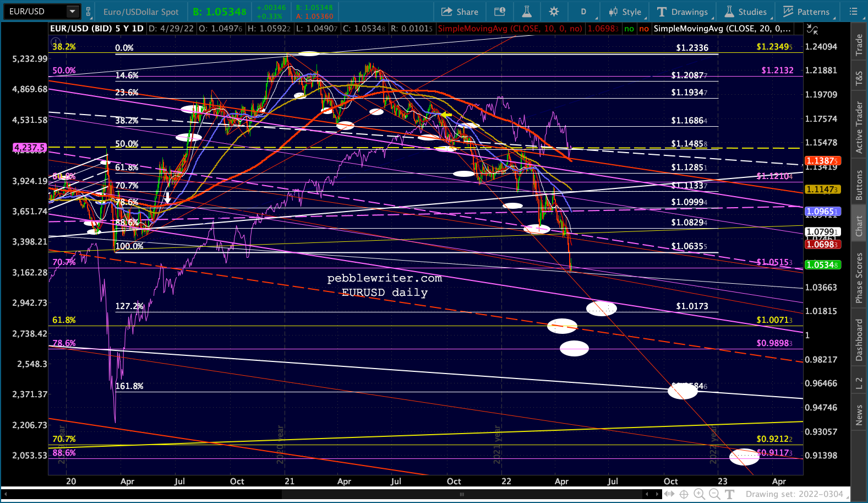Click the flask Edit Studies icon
This screenshot has width=868, height=503.
tap(527, 12)
